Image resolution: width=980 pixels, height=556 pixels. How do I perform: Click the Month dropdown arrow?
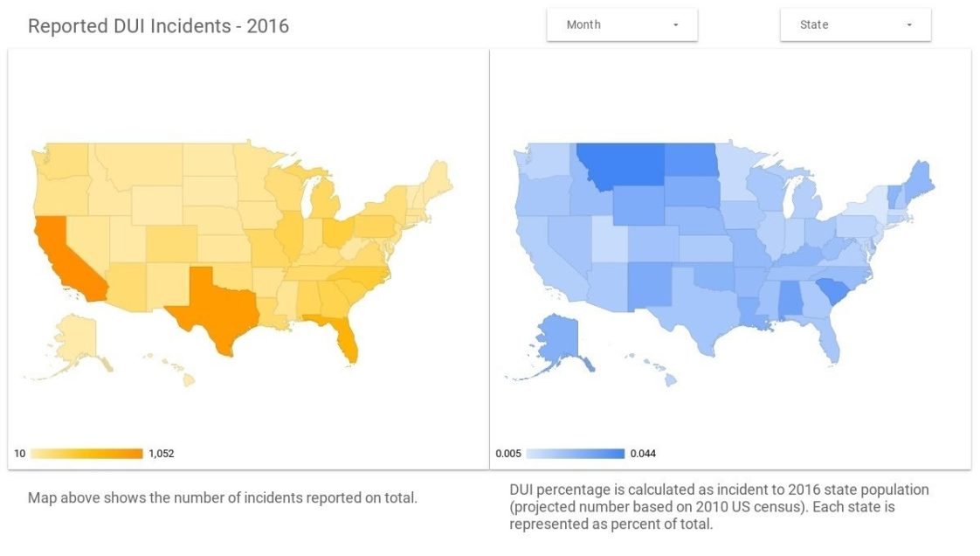tap(675, 24)
